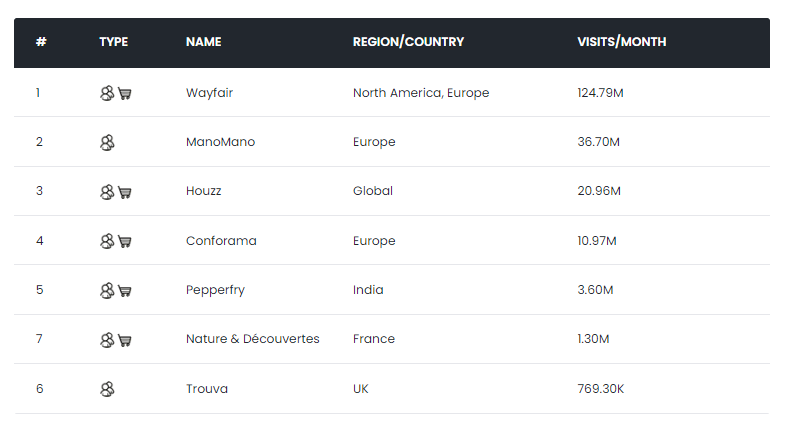The width and height of the screenshot is (786, 424).
Task: Open the Wayfair name link
Action: click(209, 93)
